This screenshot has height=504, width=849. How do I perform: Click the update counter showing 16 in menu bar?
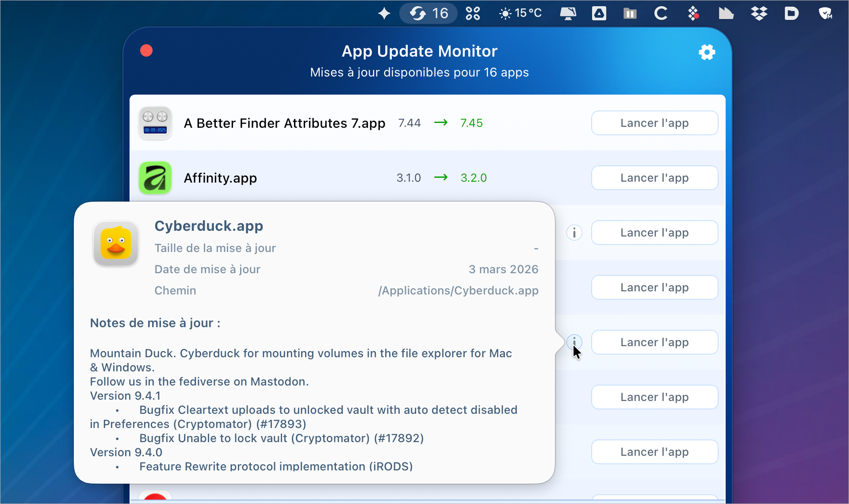428,13
